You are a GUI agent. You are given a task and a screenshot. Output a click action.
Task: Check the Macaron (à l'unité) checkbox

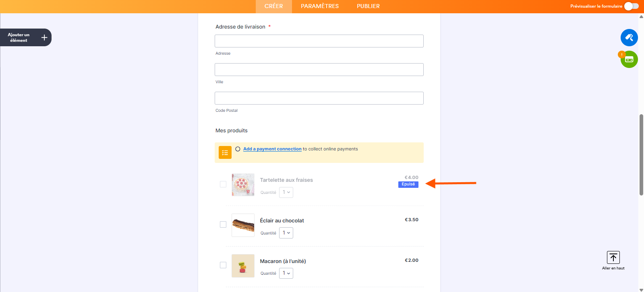click(x=223, y=265)
